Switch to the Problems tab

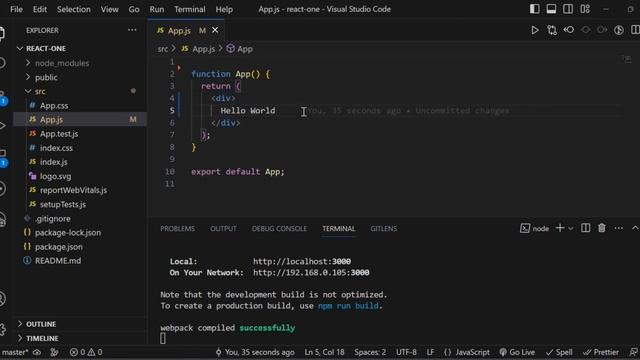click(x=178, y=229)
